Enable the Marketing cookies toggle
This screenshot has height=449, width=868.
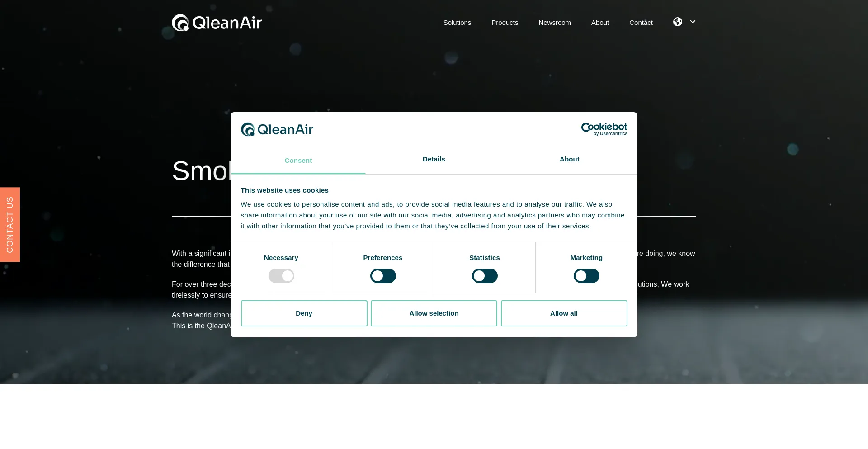coord(586,276)
